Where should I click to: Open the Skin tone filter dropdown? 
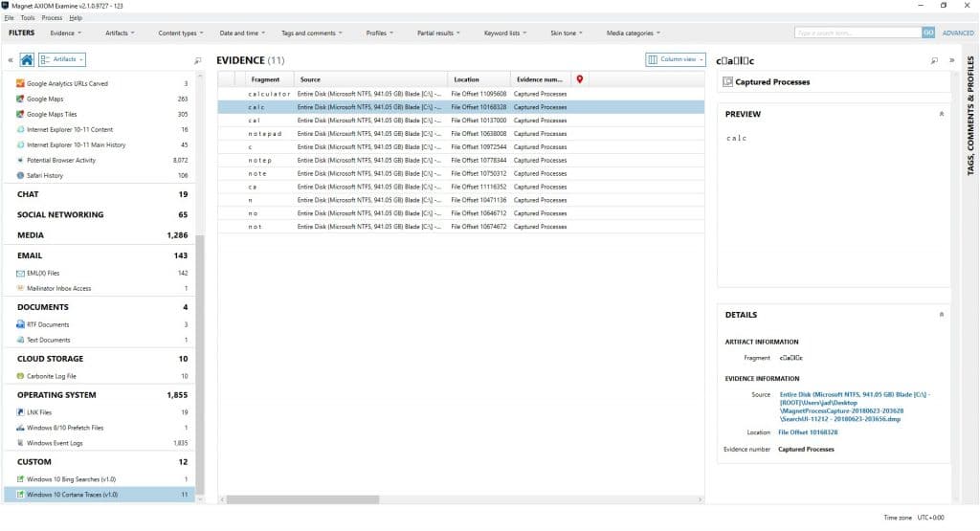pyautogui.click(x=567, y=33)
